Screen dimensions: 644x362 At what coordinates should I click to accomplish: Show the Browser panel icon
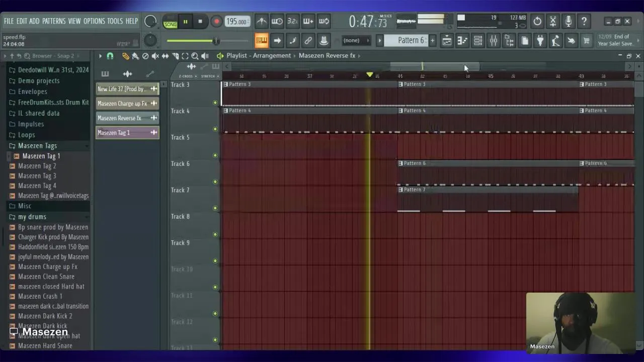coord(509,41)
